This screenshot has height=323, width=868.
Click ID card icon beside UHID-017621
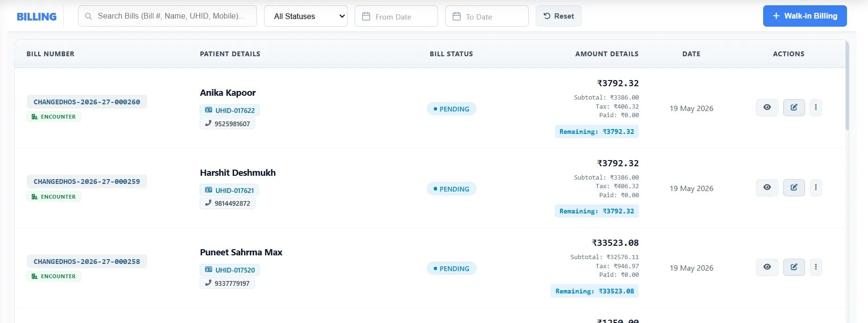208,190
